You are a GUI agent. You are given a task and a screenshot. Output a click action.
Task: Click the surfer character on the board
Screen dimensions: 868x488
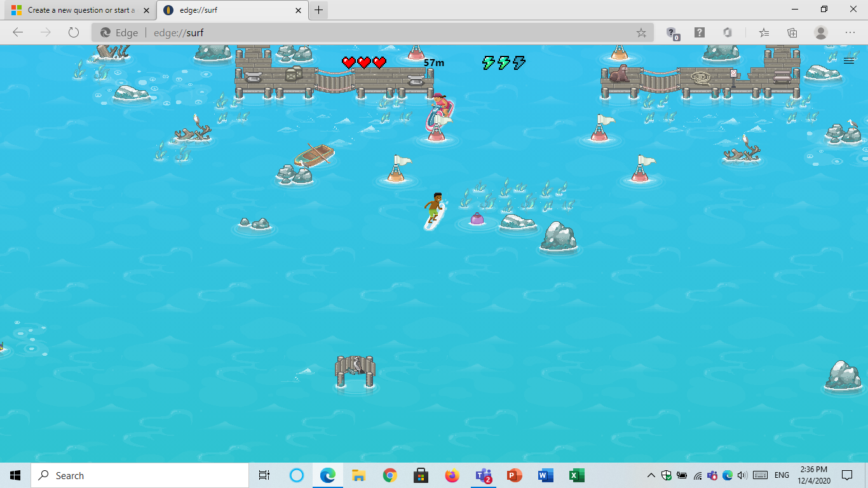[434, 210]
